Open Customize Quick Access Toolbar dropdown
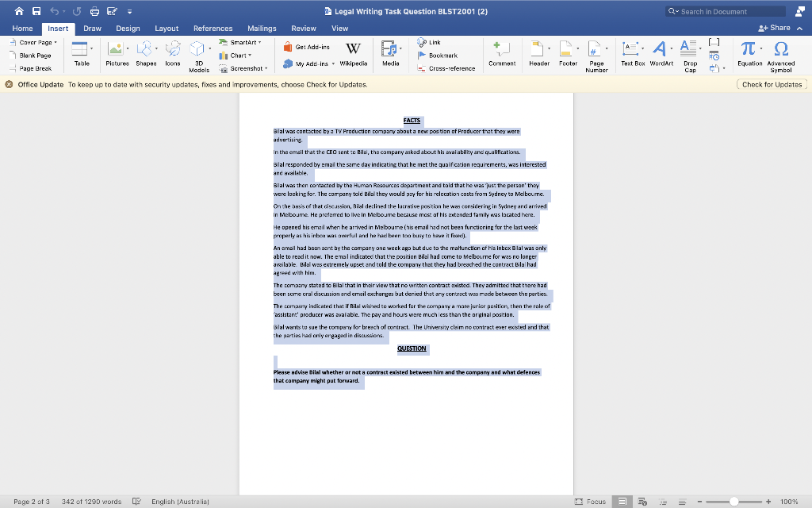Image resolution: width=812 pixels, height=508 pixels. (129, 11)
